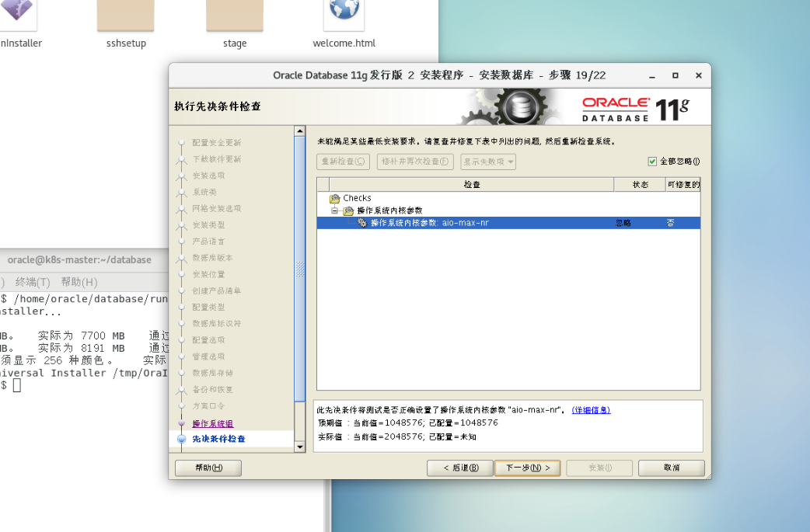Click the 后退 button
This screenshot has width=810, height=532.
point(459,468)
